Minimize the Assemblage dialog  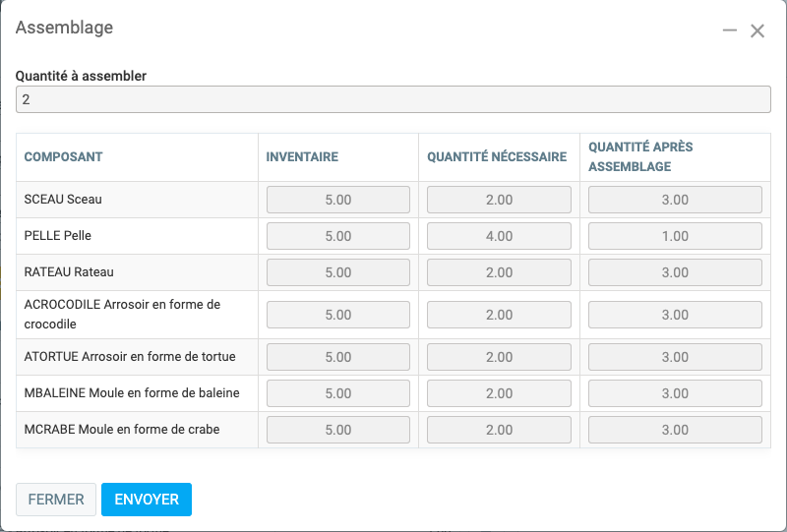click(729, 30)
